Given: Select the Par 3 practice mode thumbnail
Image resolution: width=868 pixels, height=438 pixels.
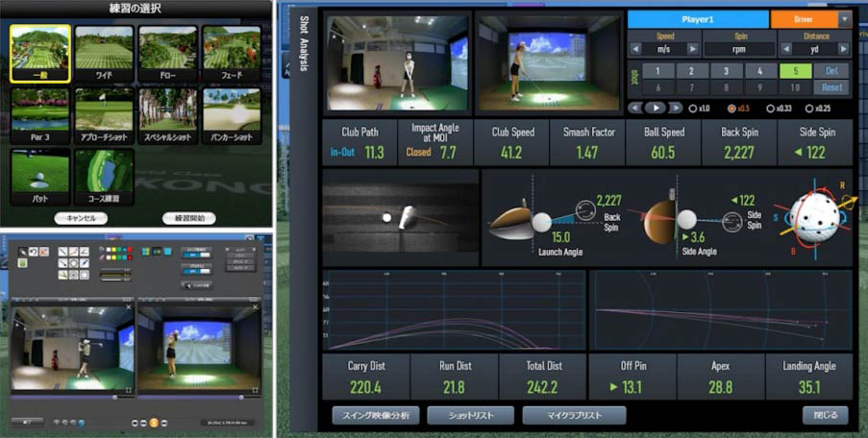Looking at the screenshot, I should (x=40, y=116).
